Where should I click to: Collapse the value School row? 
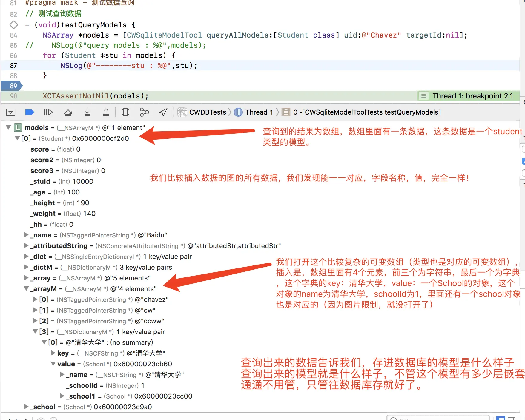(x=53, y=364)
